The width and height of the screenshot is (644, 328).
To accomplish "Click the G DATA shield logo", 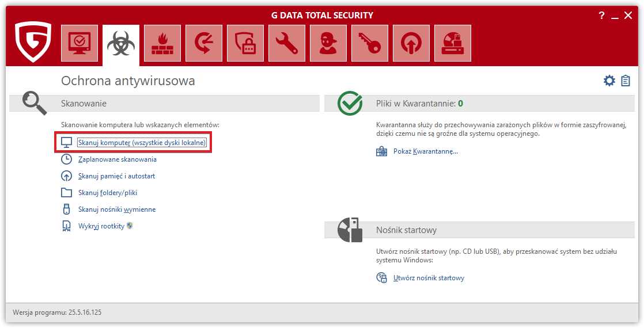I will [33, 42].
